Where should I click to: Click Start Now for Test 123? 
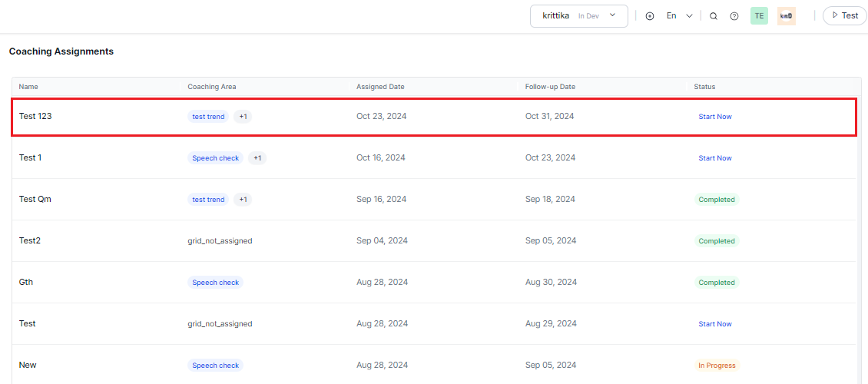[x=714, y=117]
